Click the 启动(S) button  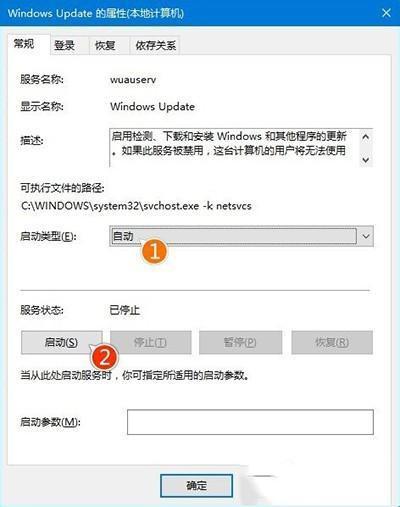coord(62,342)
